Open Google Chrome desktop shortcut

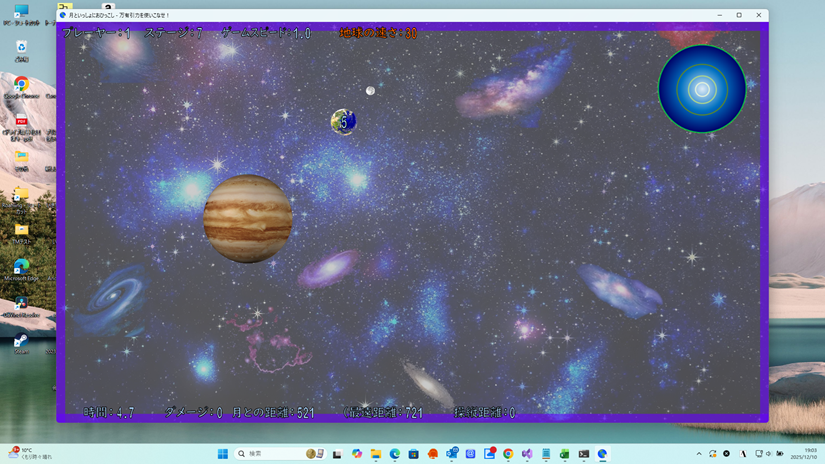tap(21, 87)
